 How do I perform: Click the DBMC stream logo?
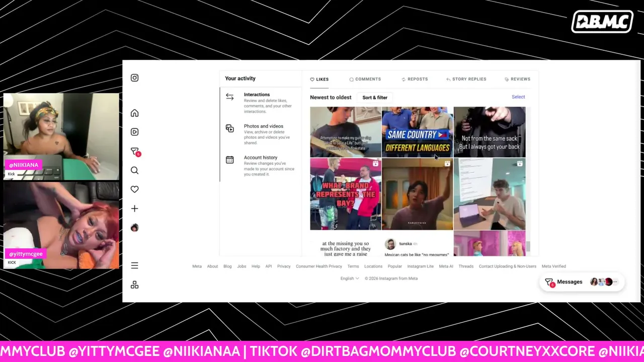coord(602,22)
